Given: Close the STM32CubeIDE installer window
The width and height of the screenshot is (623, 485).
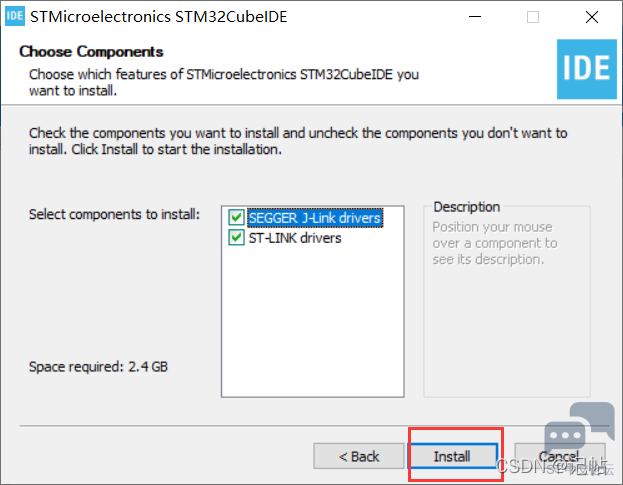Looking at the screenshot, I should [x=592, y=17].
